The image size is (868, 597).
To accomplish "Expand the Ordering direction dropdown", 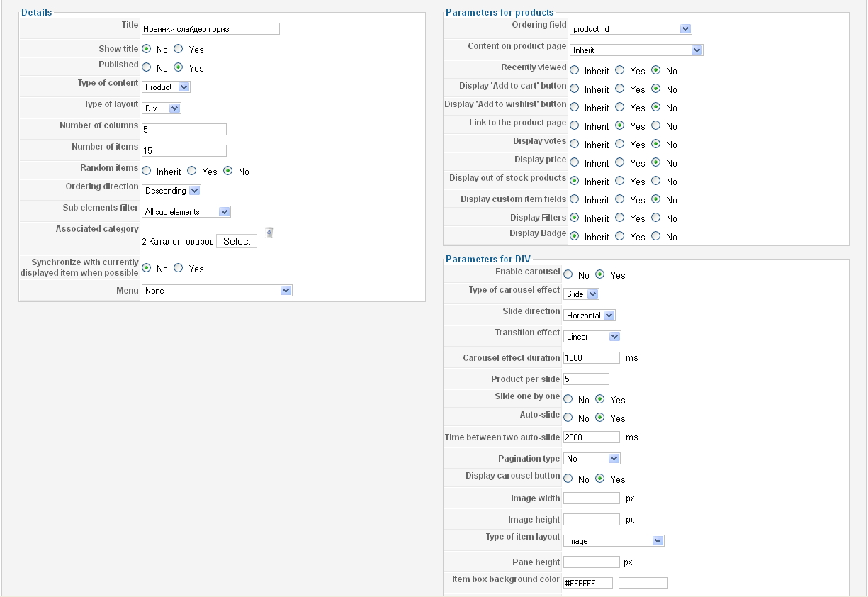I will pos(171,191).
